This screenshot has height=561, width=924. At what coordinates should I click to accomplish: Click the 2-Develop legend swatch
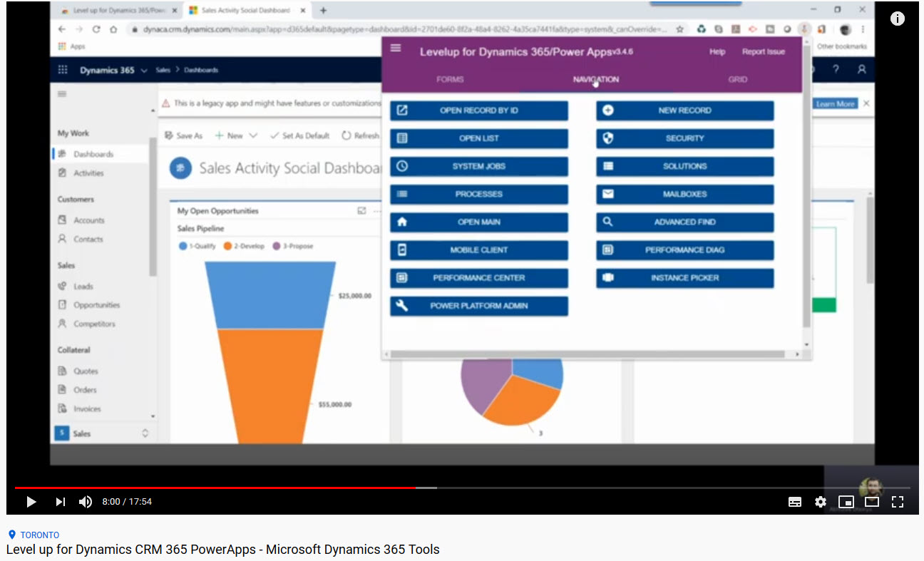click(228, 246)
